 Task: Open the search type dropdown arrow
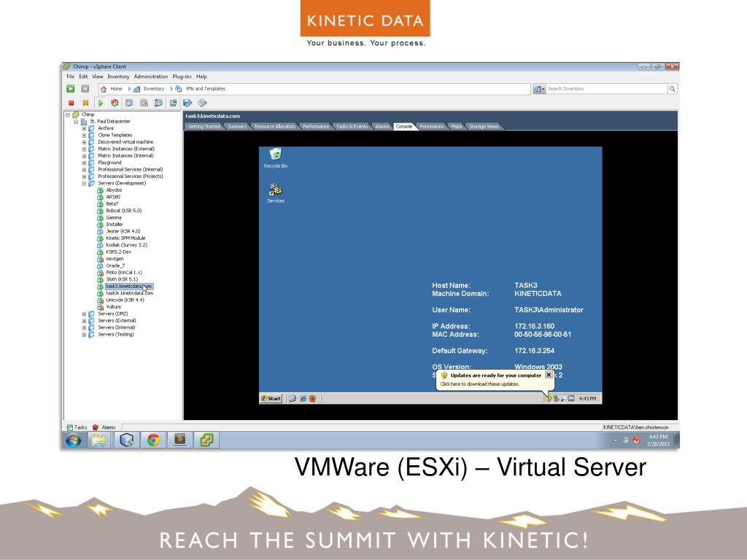click(543, 89)
